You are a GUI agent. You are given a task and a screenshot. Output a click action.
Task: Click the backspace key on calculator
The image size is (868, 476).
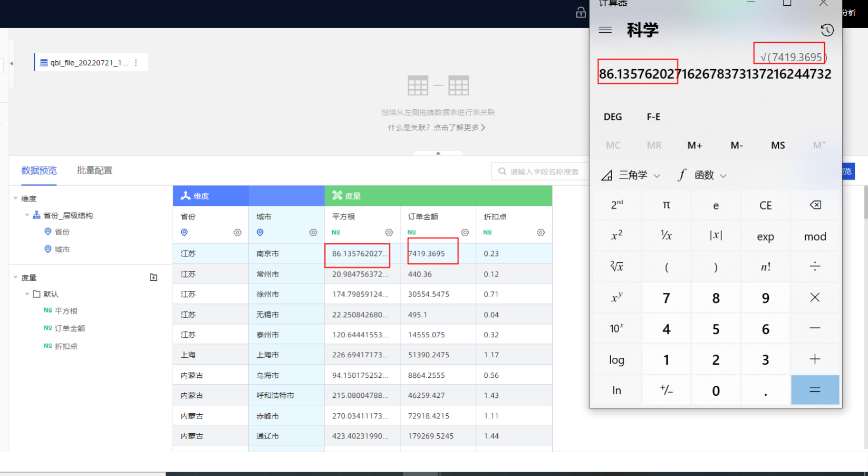[815, 205]
